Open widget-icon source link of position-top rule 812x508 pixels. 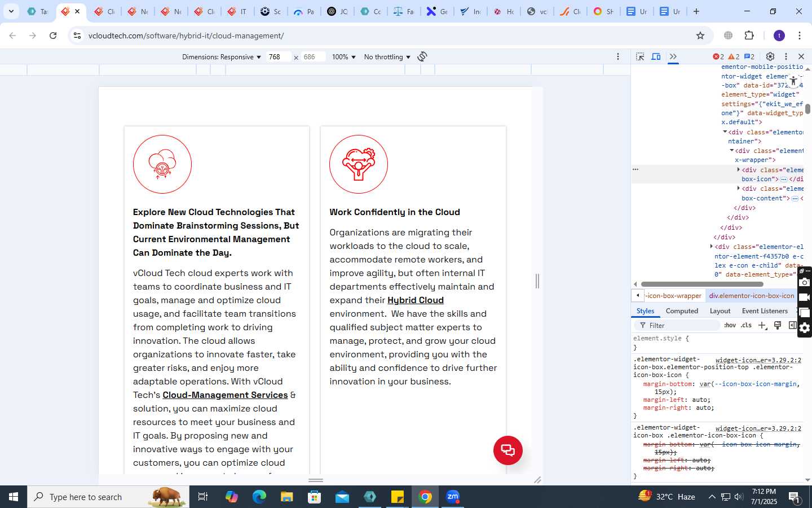[x=758, y=360]
